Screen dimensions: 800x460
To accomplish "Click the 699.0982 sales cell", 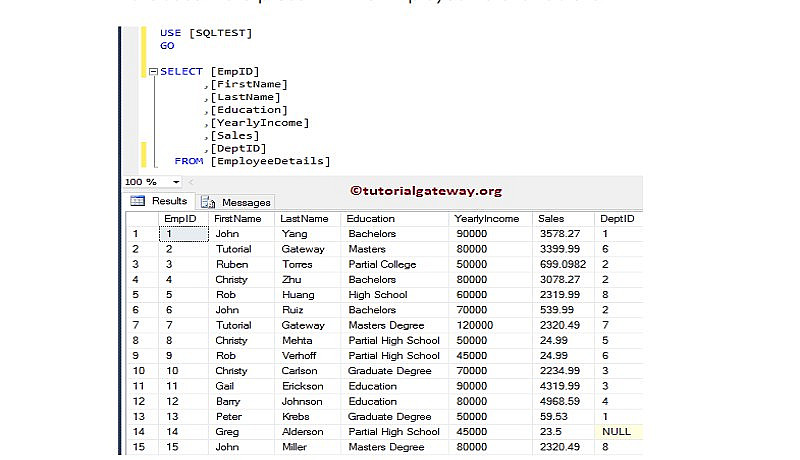I will 563,265.
